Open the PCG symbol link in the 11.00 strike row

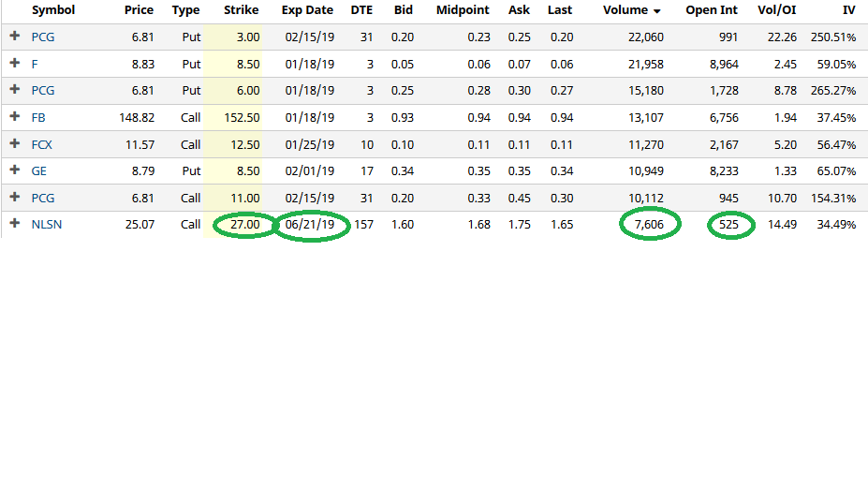[x=43, y=198]
